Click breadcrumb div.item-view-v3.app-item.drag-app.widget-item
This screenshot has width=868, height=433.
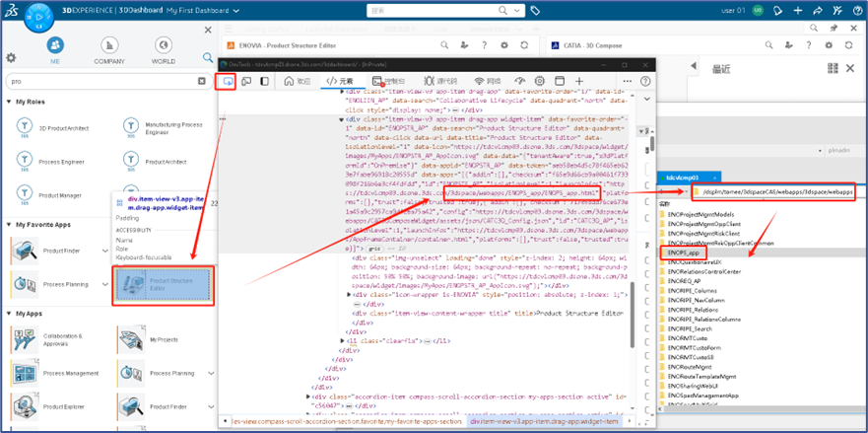544,422
